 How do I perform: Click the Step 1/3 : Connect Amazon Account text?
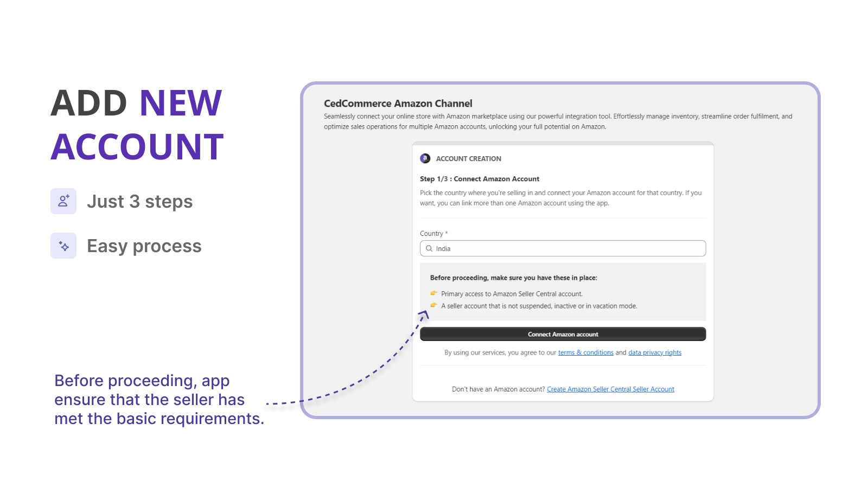coord(480,179)
